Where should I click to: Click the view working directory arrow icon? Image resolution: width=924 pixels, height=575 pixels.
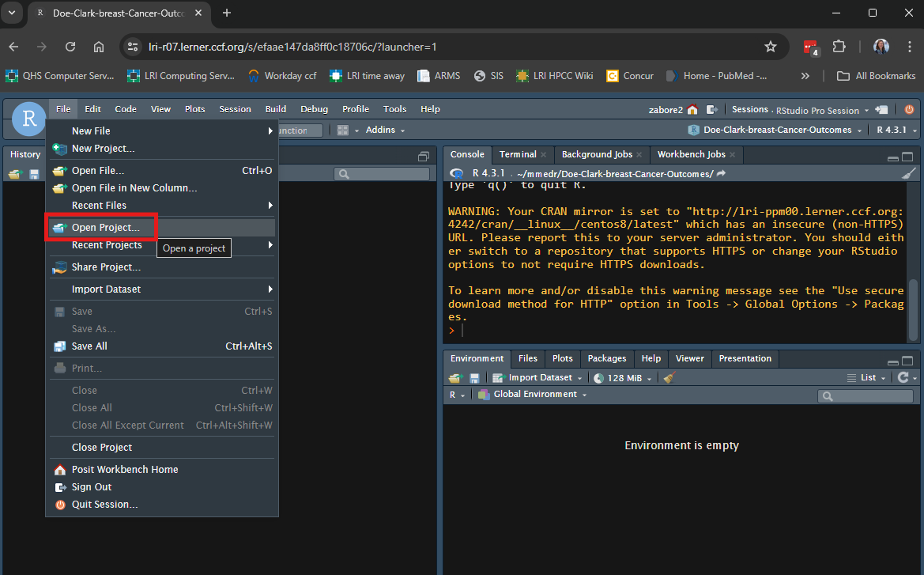point(722,173)
